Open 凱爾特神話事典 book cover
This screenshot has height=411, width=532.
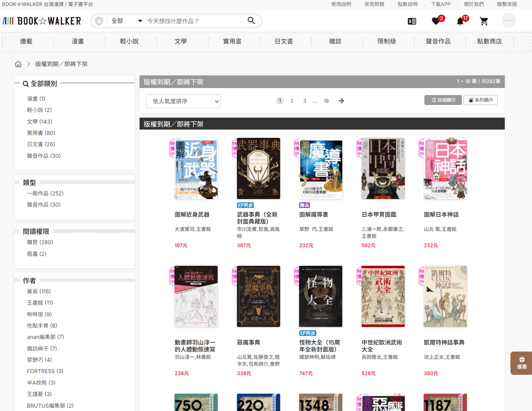coord(445,296)
